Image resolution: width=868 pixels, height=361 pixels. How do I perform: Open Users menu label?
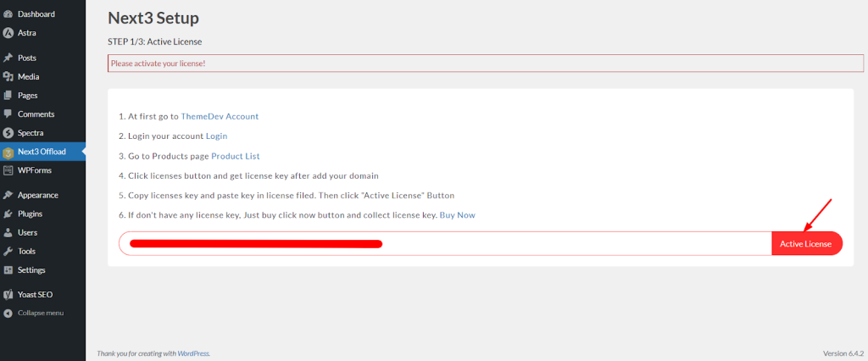(x=28, y=233)
